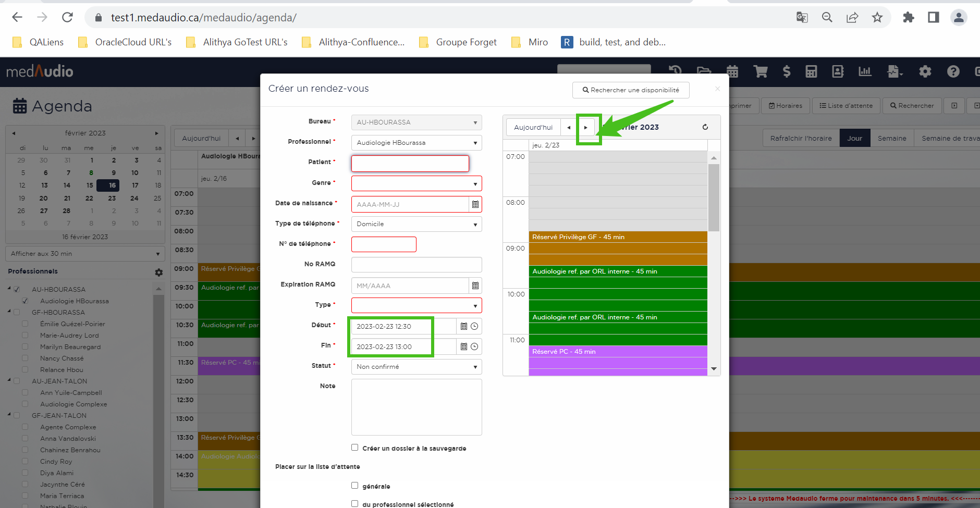980x508 pixels.
Task: Click the refresh icon in mini calendar header
Action: 705,127
